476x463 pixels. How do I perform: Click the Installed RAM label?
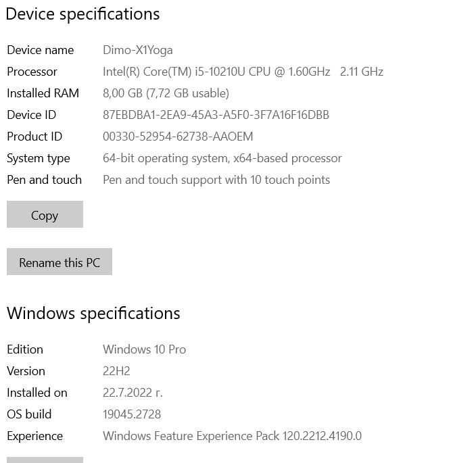coord(43,93)
